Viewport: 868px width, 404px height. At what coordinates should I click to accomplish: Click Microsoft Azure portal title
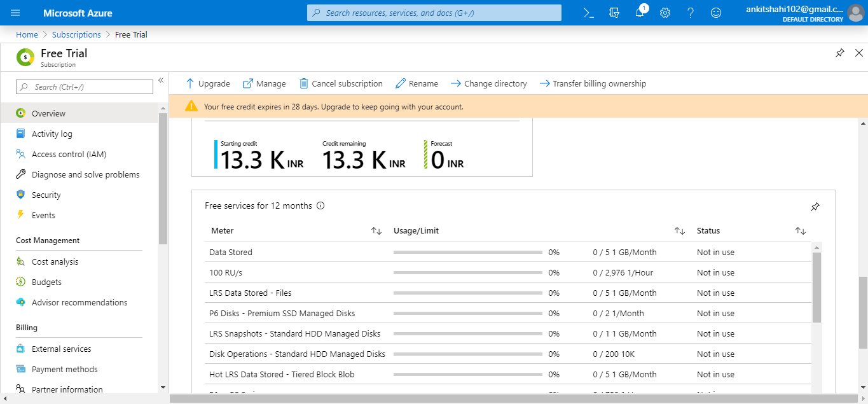coord(78,13)
